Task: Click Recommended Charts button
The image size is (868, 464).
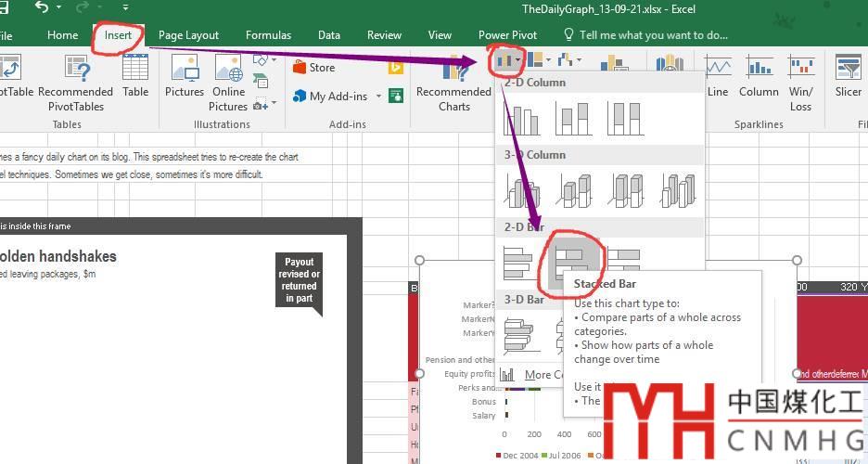Action: point(453,83)
